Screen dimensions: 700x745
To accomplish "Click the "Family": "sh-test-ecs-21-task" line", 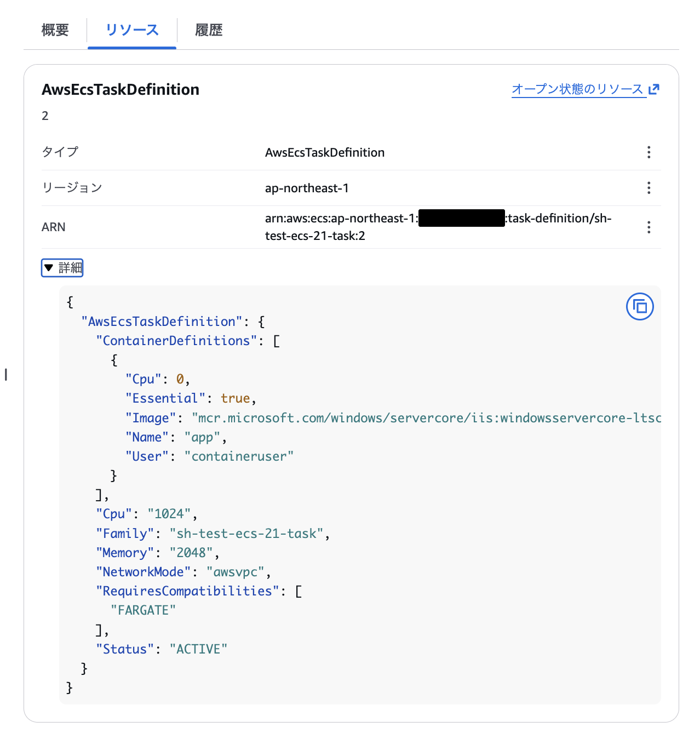I will pos(213,534).
